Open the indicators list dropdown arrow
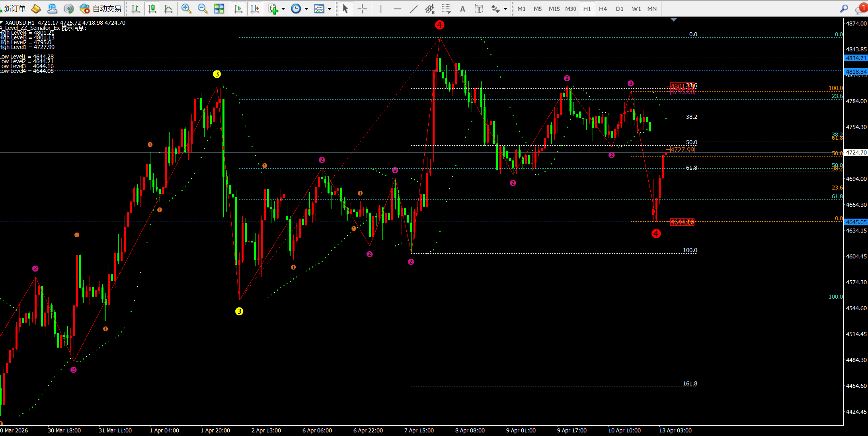868x436 pixels. click(x=283, y=9)
